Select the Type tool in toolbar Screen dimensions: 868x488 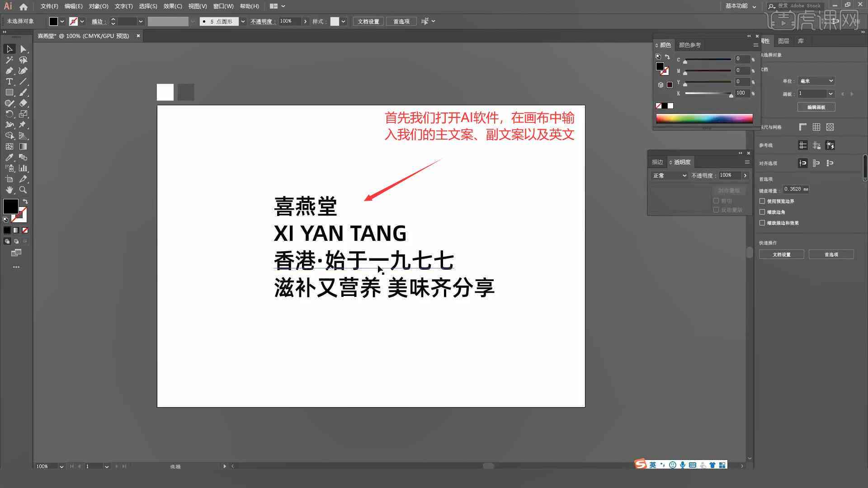pos(8,82)
